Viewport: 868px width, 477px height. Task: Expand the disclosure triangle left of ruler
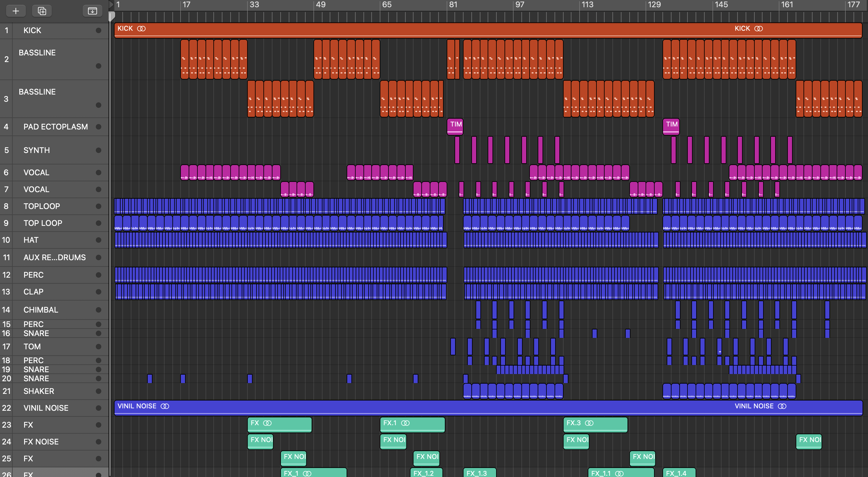(111, 5)
